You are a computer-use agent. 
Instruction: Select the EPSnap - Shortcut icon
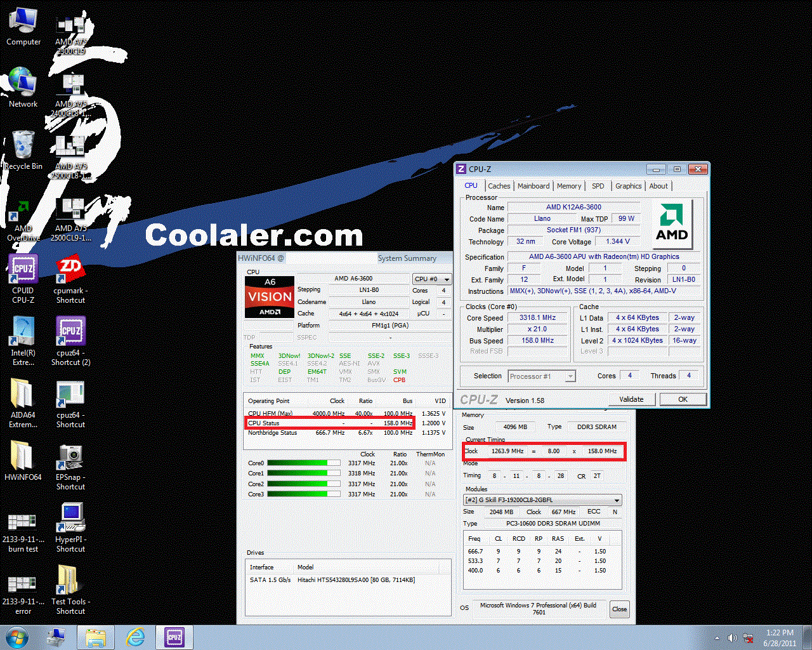click(70, 466)
